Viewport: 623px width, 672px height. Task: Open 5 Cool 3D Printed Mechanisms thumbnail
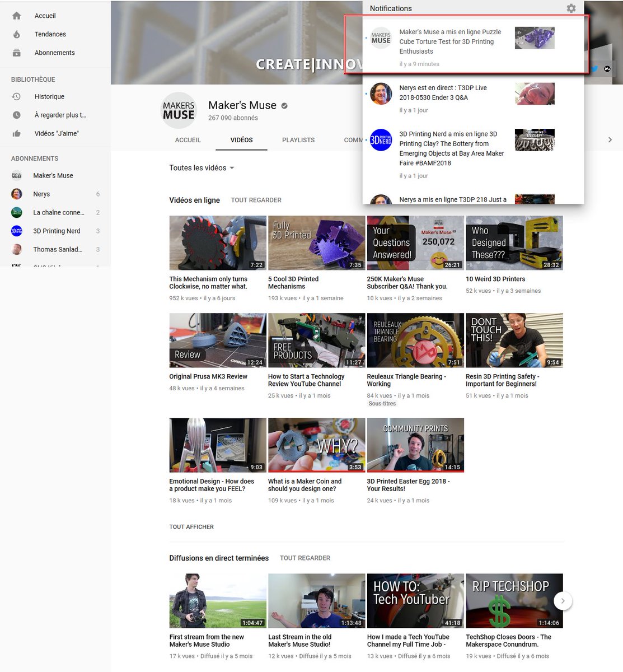316,243
